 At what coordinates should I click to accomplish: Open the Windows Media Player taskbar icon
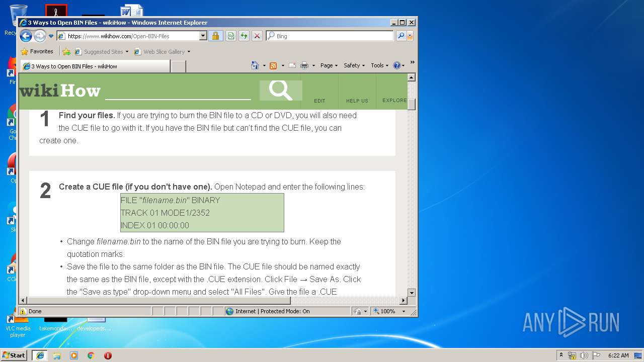pos(74,355)
